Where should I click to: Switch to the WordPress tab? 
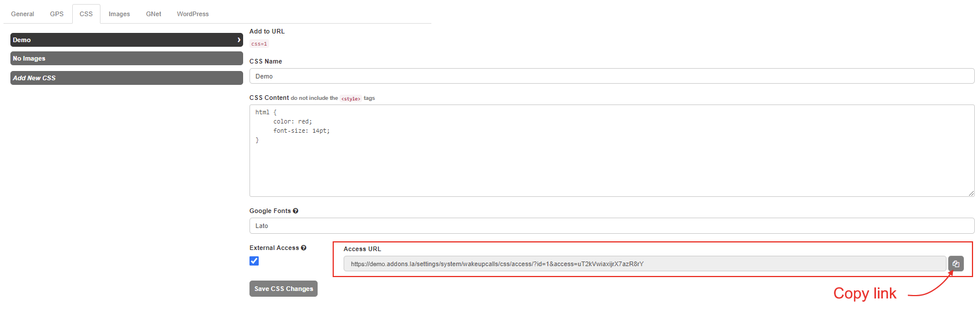tap(193, 14)
